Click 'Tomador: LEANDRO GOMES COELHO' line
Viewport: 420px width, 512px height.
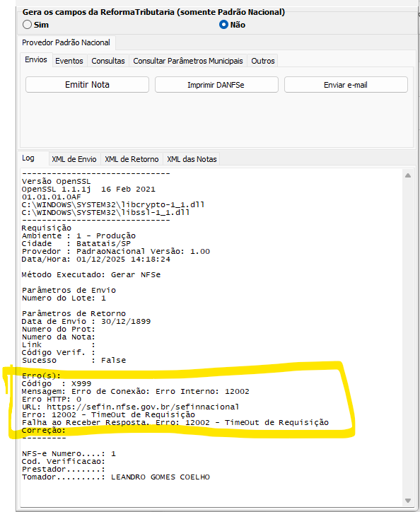[116, 477]
